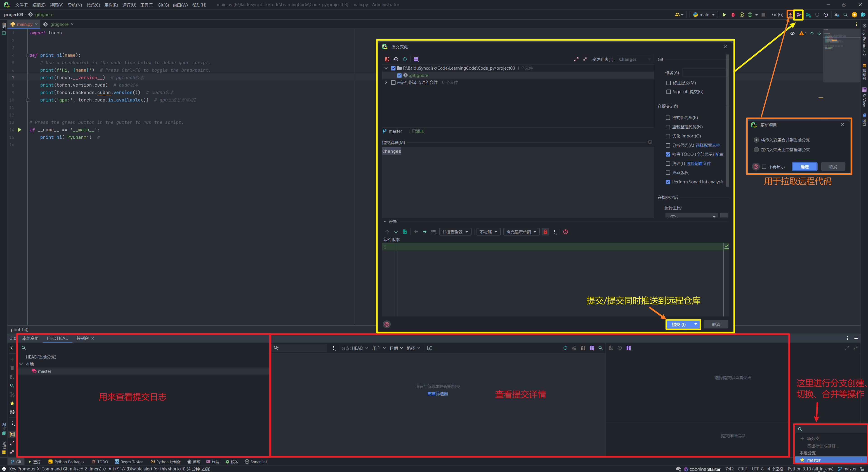Open the Python Packages tool window
The height and width of the screenshot is (472, 868).
pos(66,462)
